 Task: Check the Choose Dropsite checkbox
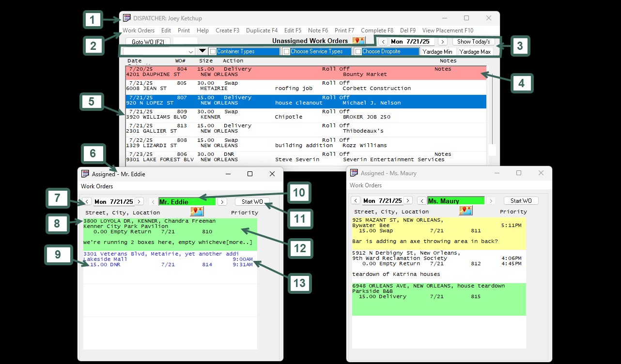point(358,51)
